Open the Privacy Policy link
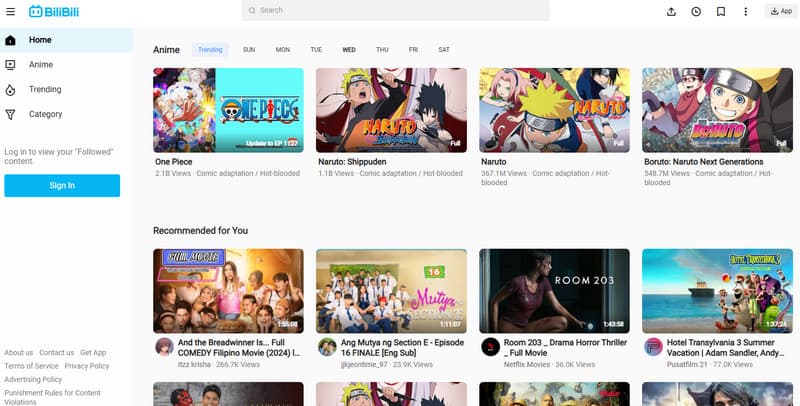This screenshot has height=406, width=800. pyautogui.click(x=87, y=366)
